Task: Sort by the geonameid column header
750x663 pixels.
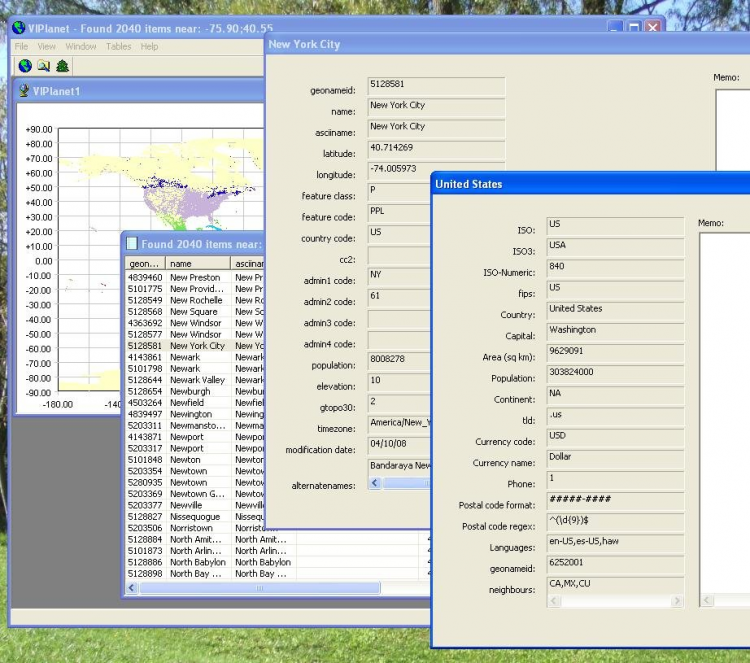Action: [145, 263]
